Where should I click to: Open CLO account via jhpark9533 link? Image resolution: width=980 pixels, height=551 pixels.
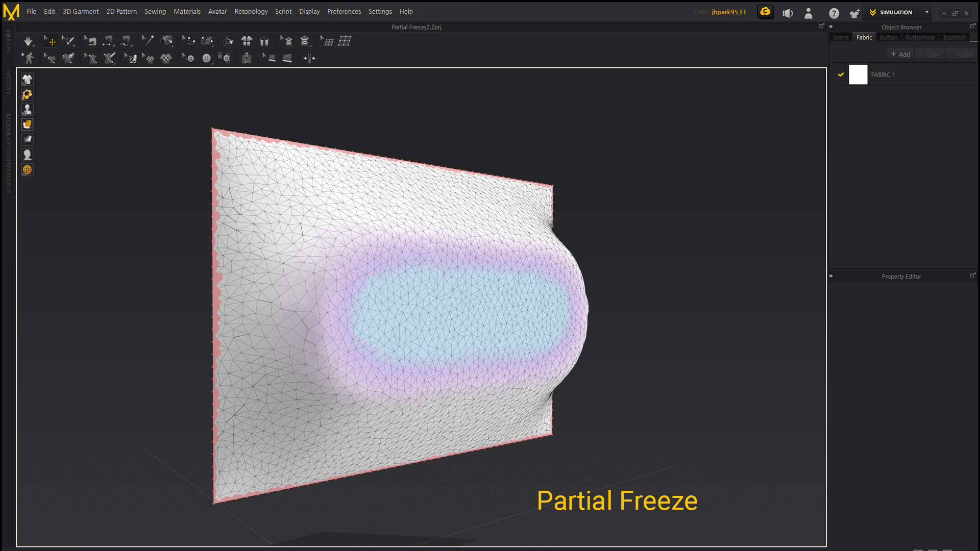[x=728, y=12]
